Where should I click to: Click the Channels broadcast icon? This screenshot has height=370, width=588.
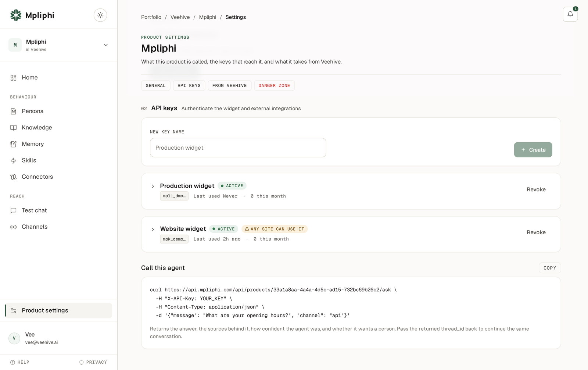pyautogui.click(x=14, y=227)
